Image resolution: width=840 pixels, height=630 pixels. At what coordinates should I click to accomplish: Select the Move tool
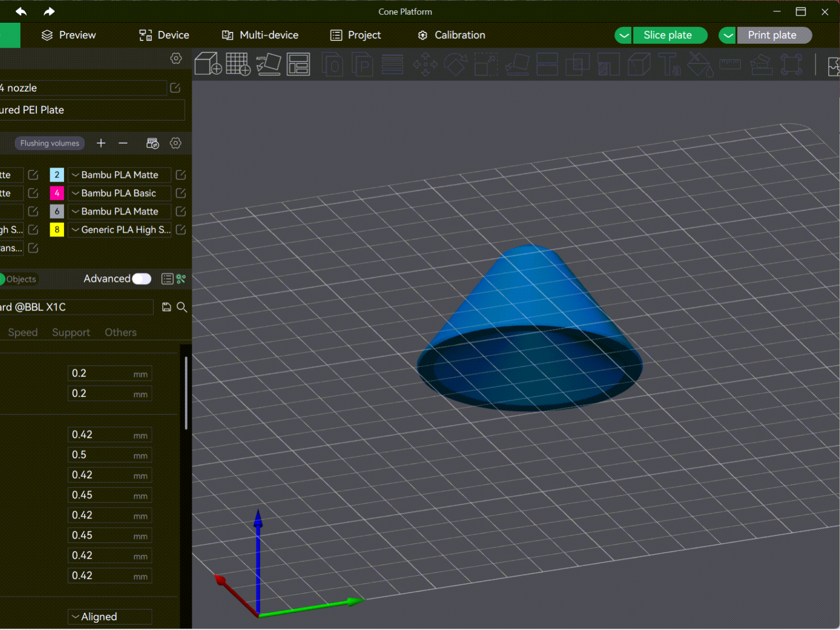click(x=425, y=64)
